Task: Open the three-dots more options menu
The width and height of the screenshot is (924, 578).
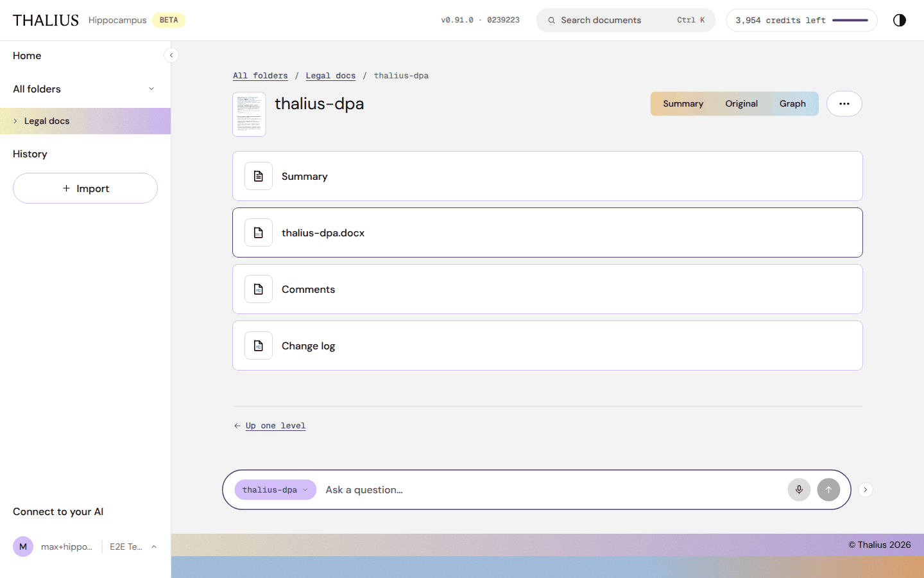Action: (x=844, y=103)
